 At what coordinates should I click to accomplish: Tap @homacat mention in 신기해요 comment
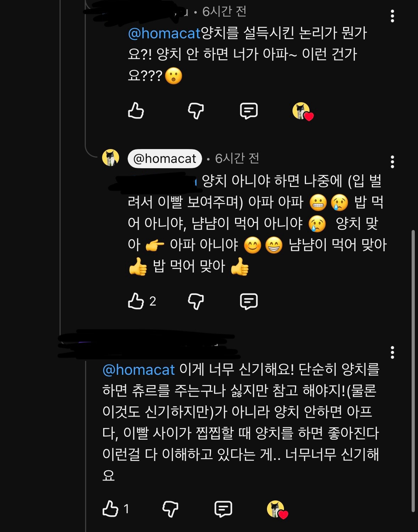pyautogui.click(x=139, y=370)
